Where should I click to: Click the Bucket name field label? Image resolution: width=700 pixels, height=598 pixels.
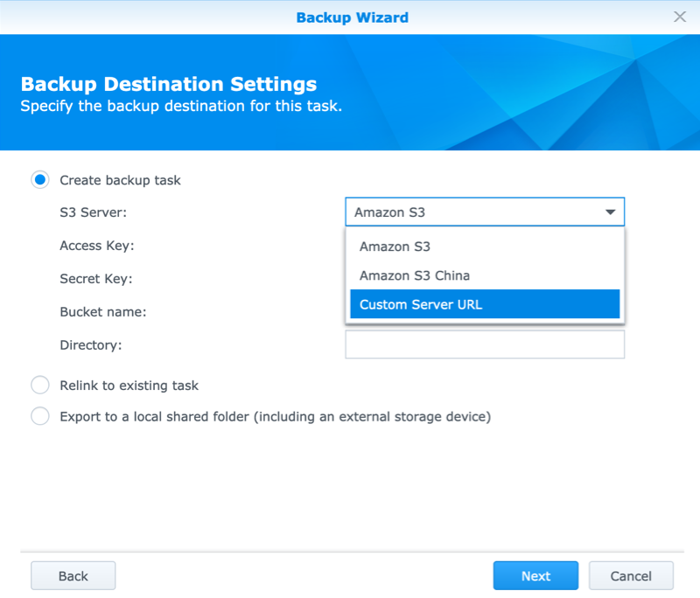pos(102,311)
